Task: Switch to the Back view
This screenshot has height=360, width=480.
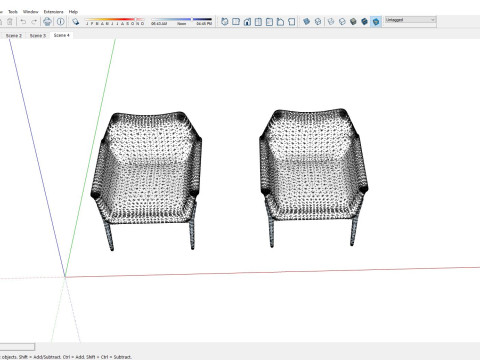Action: pyautogui.click(x=269, y=22)
